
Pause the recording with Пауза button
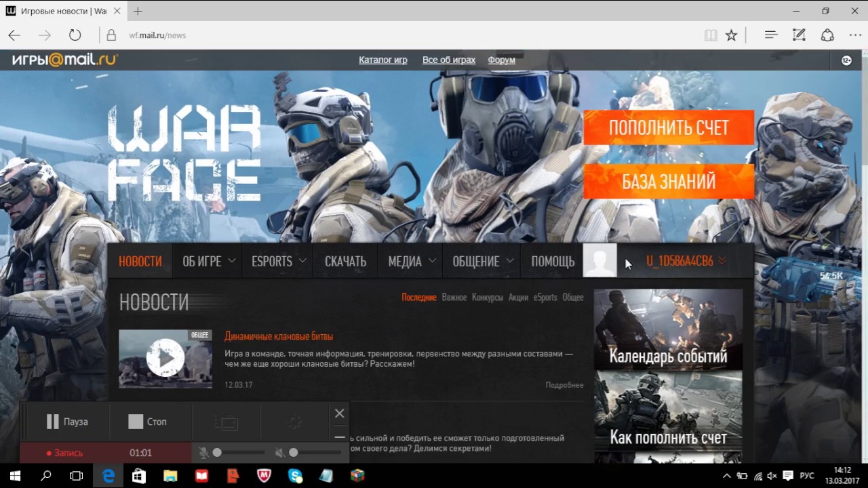[x=66, y=422]
